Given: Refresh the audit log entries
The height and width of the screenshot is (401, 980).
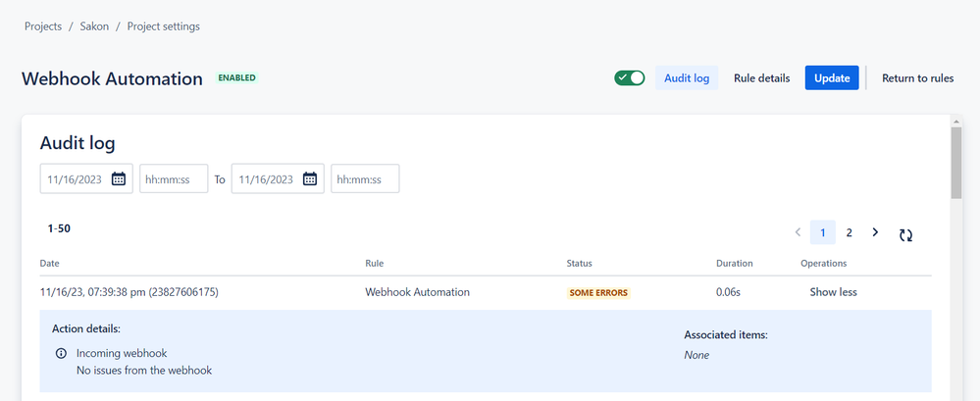Looking at the screenshot, I should click(x=905, y=235).
